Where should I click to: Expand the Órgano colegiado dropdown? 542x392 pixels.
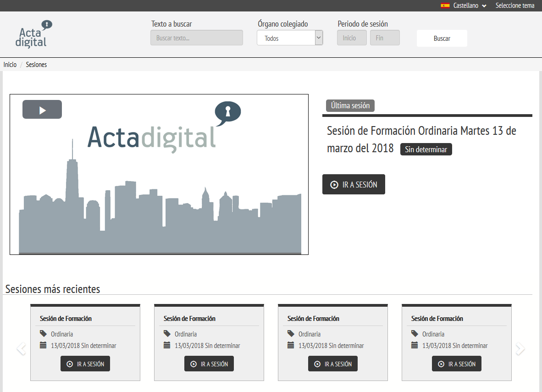(290, 38)
